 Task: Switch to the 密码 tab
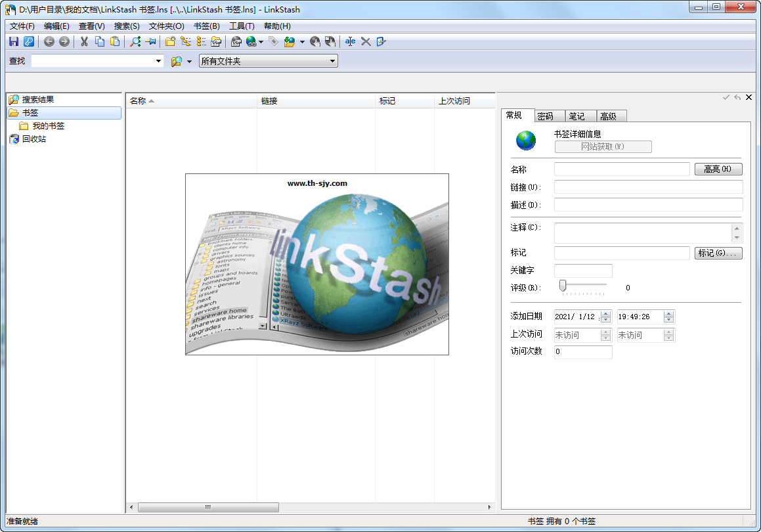pyautogui.click(x=546, y=116)
